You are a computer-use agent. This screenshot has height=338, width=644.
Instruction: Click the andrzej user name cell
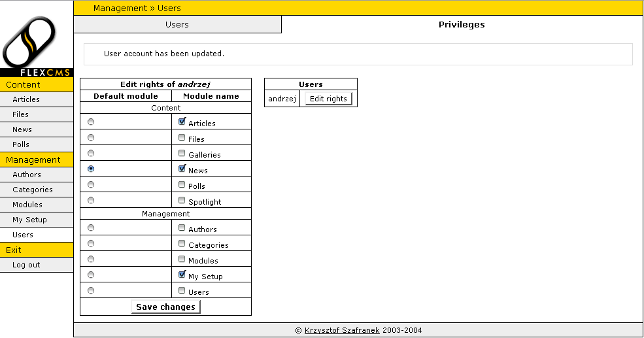(282, 99)
